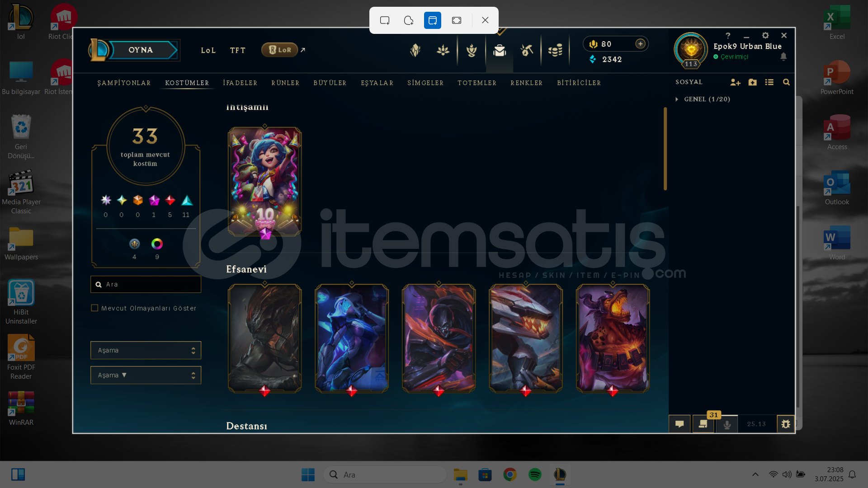
Task: Click the friends list view icon
Action: pyautogui.click(x=769, y=82)
